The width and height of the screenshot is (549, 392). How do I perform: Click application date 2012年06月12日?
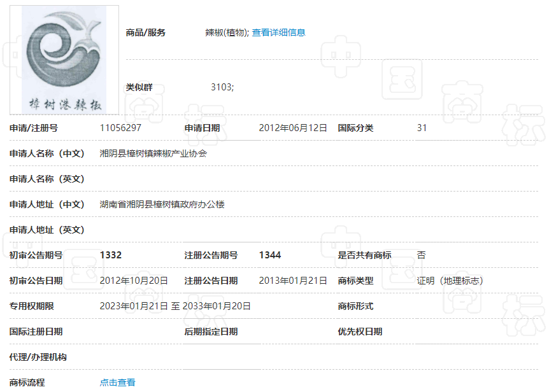pos(293,128)
